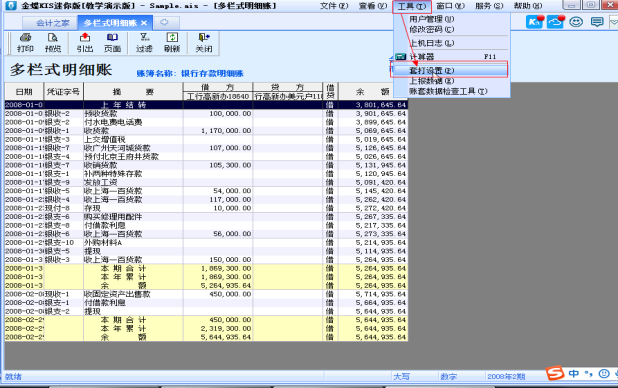Click the Sogou input method icon
Viewport: 618px width, 388px height.
click(555, 373)
